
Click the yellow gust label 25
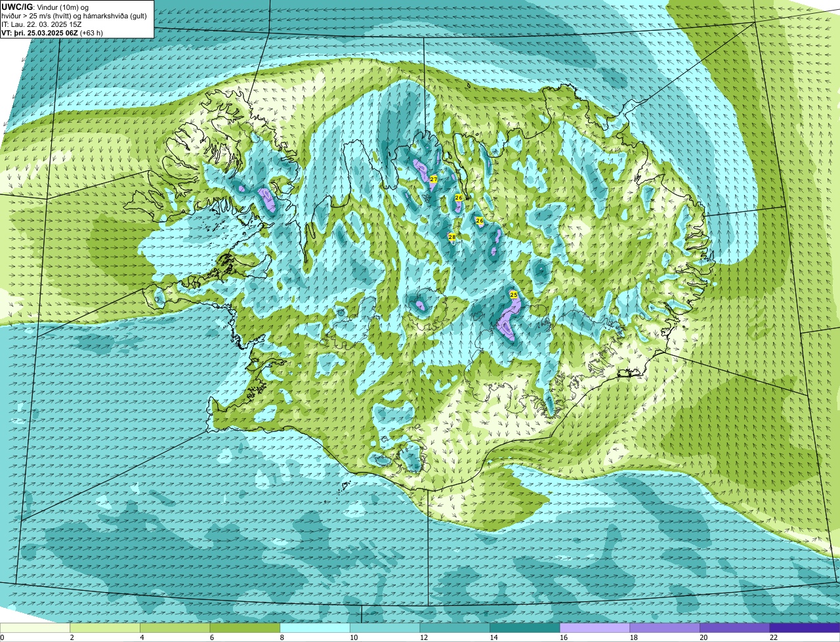point(514,295)
